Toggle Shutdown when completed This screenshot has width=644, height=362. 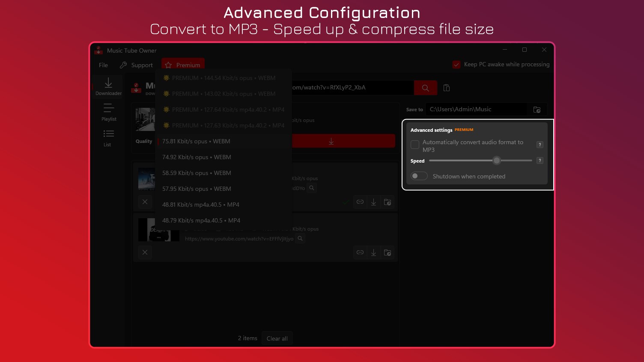point(419,175)
